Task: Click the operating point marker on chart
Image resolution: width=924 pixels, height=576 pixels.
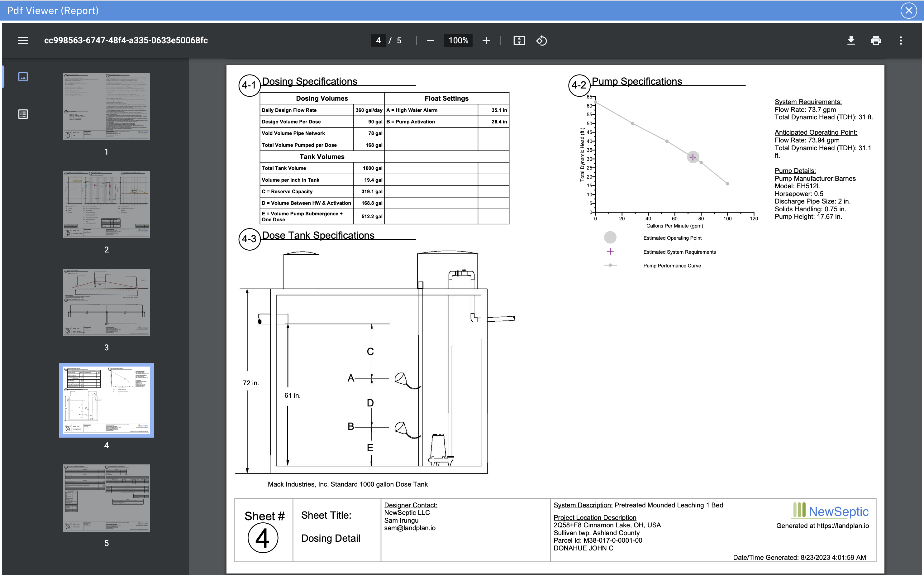Action: (693, 157)
